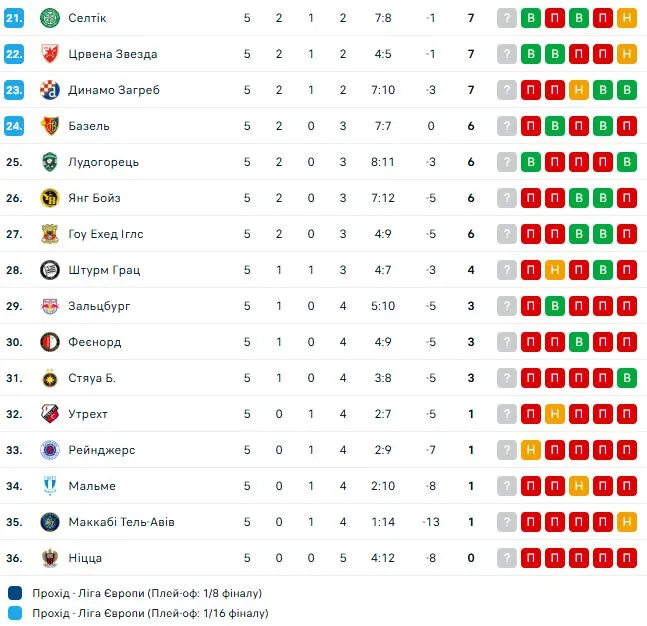This screenshot has height=626, width=647.
Task: Click the Маккабі Тель-Авів logo
Action: pos(50,522)
